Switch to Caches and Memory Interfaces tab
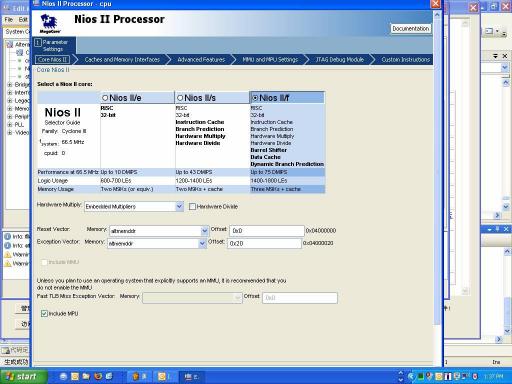The image size is (512, 384). click(x=122, y=60)
